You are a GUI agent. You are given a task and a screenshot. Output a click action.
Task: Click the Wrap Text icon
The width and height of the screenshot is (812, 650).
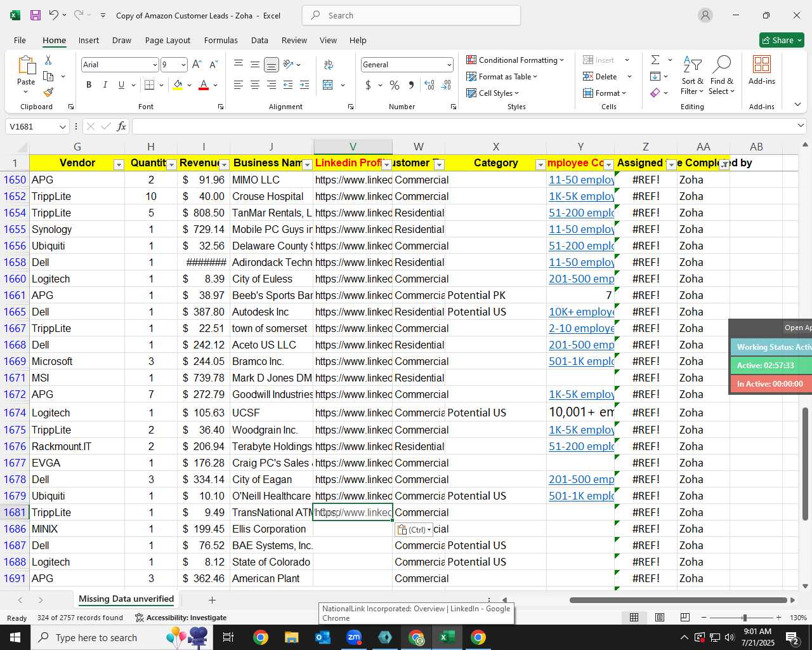tap(329, 65)
